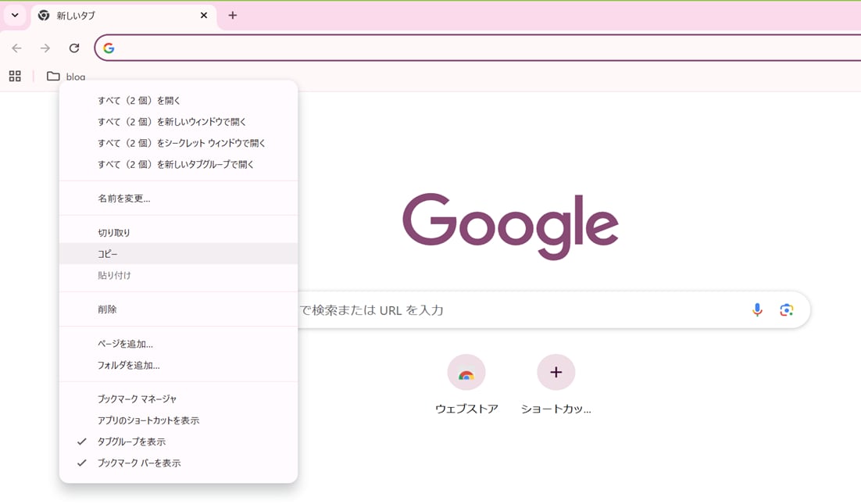Click the Google search input box
This screenshot has height=504, width=861.
point(516,310)
